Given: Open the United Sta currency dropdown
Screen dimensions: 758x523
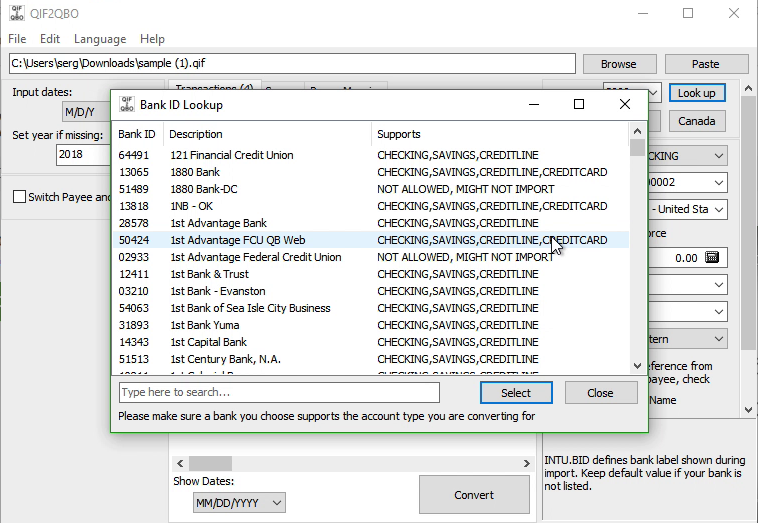Looking at the screenshot, I should point(687,209).
